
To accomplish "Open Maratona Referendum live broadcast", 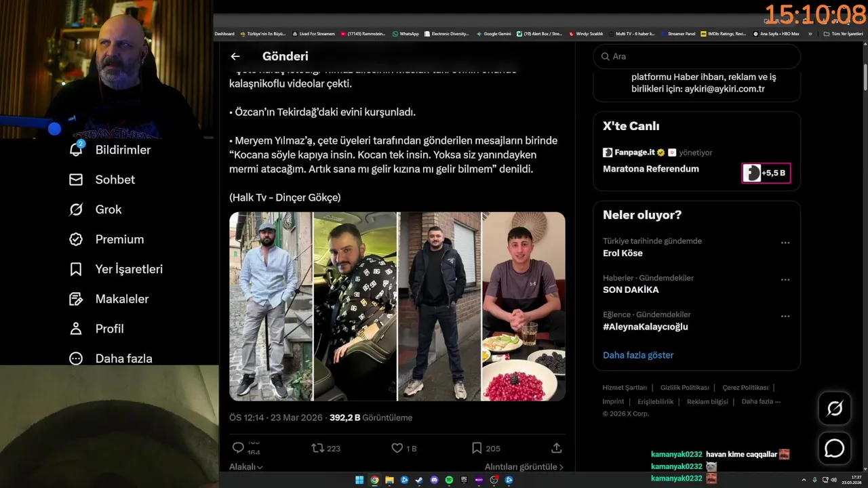I will [650, 169].
